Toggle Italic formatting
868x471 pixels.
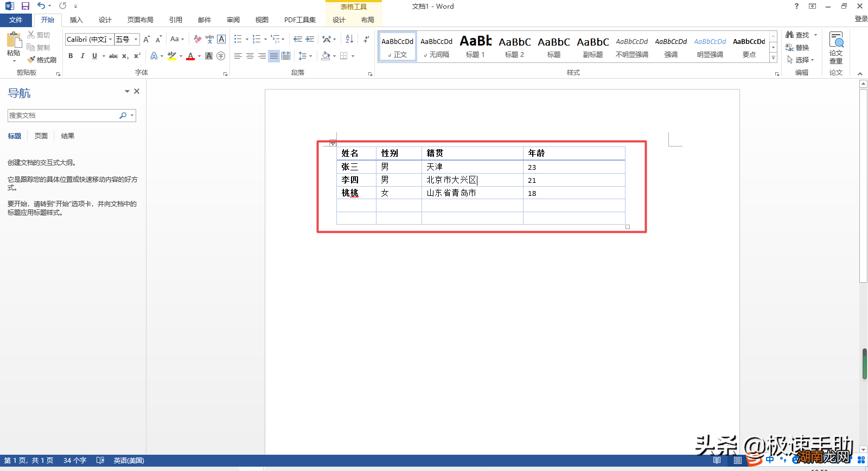pos(82,56)
